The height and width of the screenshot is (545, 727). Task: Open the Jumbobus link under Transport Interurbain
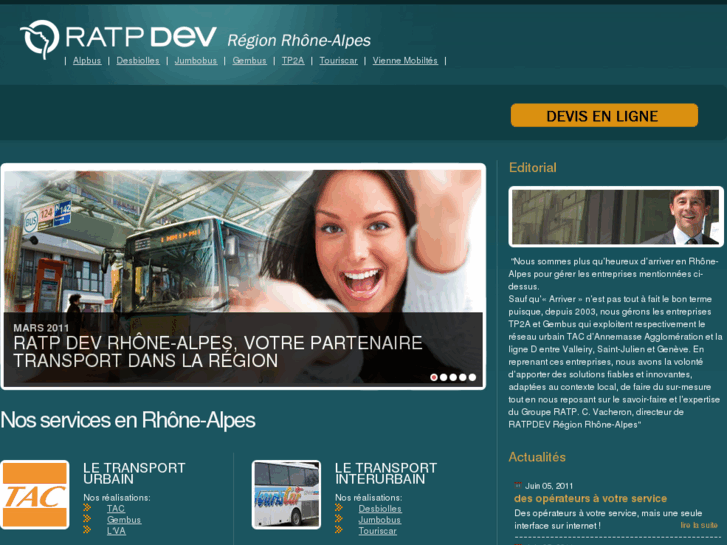(x=379, y=520)
